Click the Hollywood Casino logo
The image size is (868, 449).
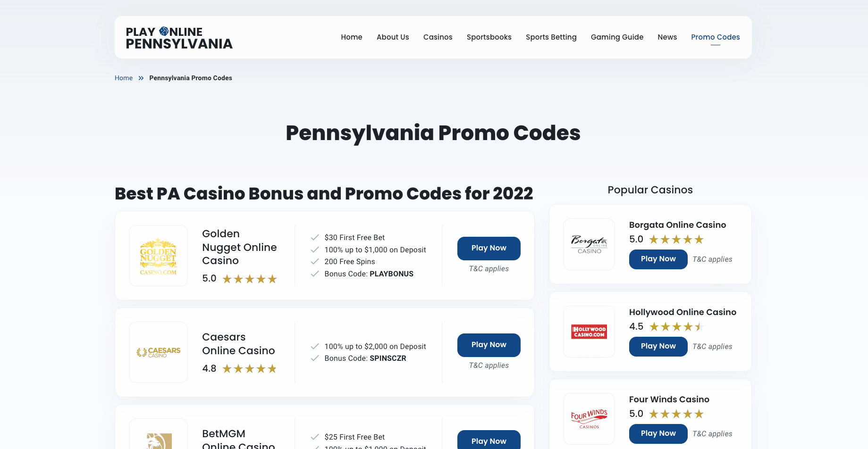589,332
